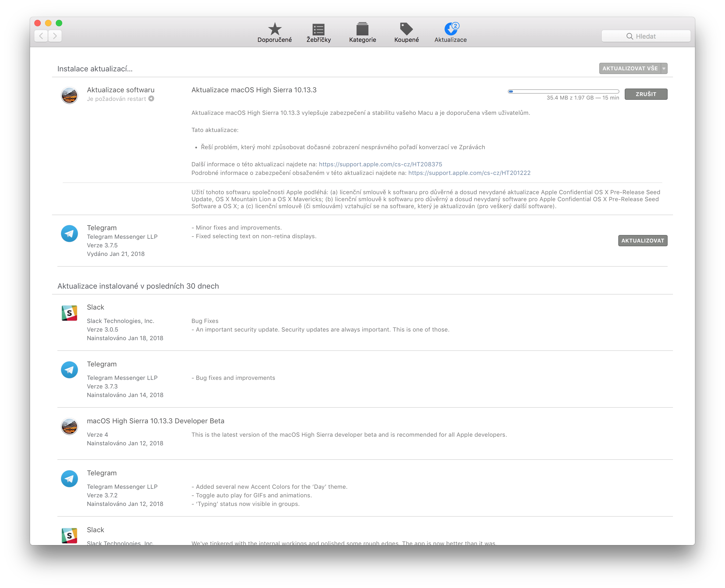Screen dimensions: 725x588
Task: Open the Koupené purchased tab
Action: click(x=406, y=33)
